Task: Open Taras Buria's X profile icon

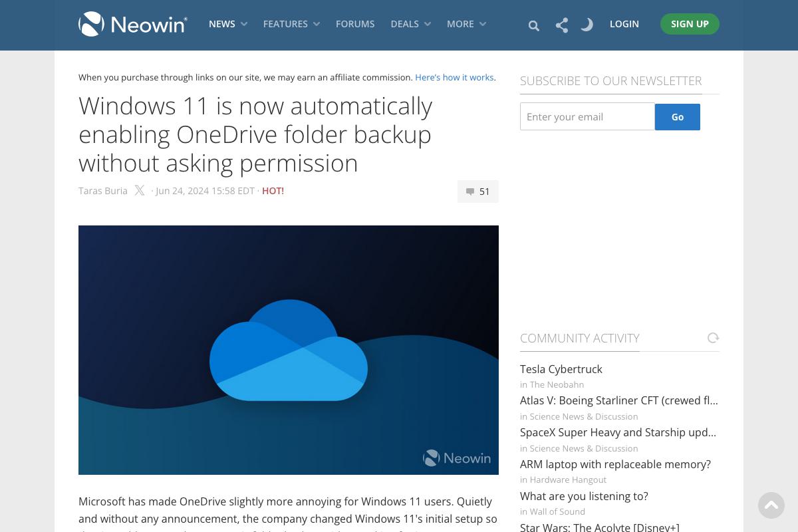Action: coord(139,191)
